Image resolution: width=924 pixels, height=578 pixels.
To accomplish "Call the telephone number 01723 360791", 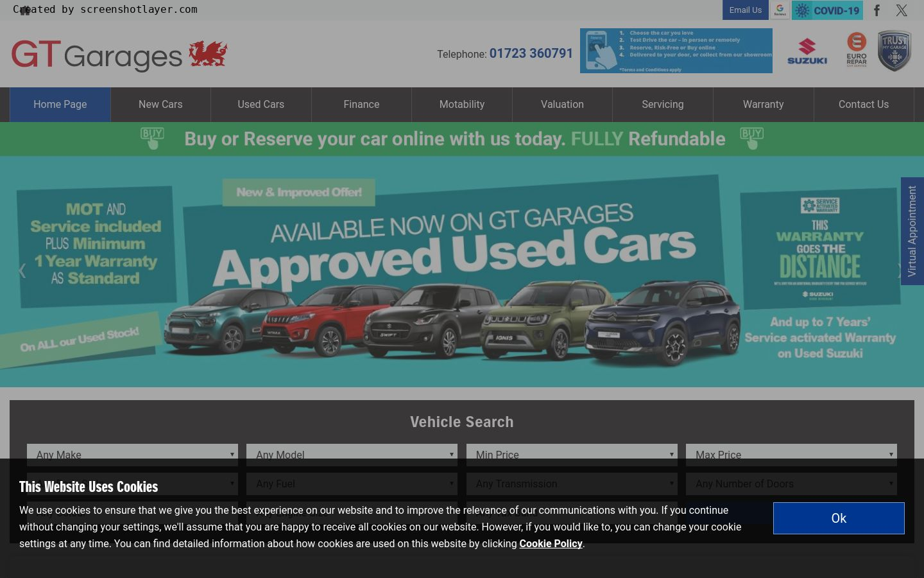I will (531, 53).
